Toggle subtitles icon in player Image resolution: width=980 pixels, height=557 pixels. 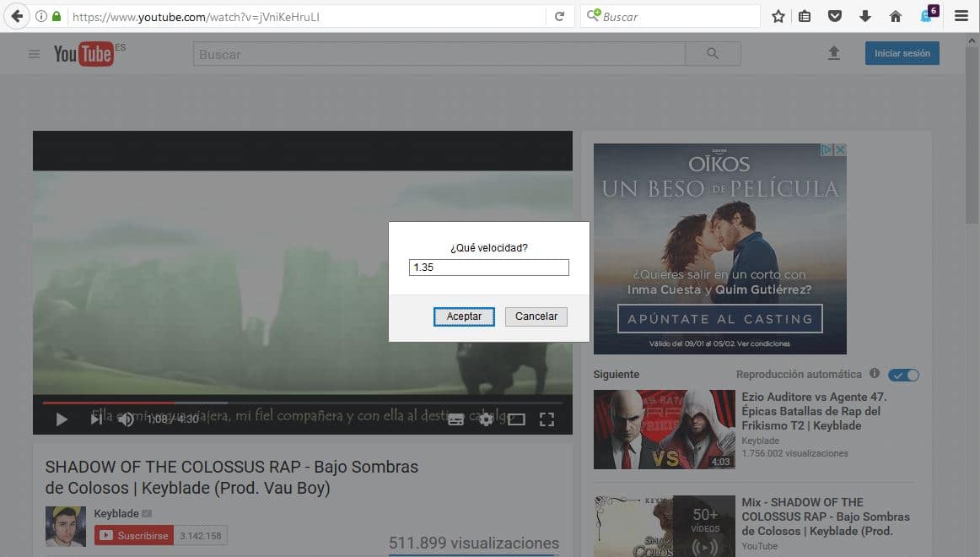pos(455,419)
